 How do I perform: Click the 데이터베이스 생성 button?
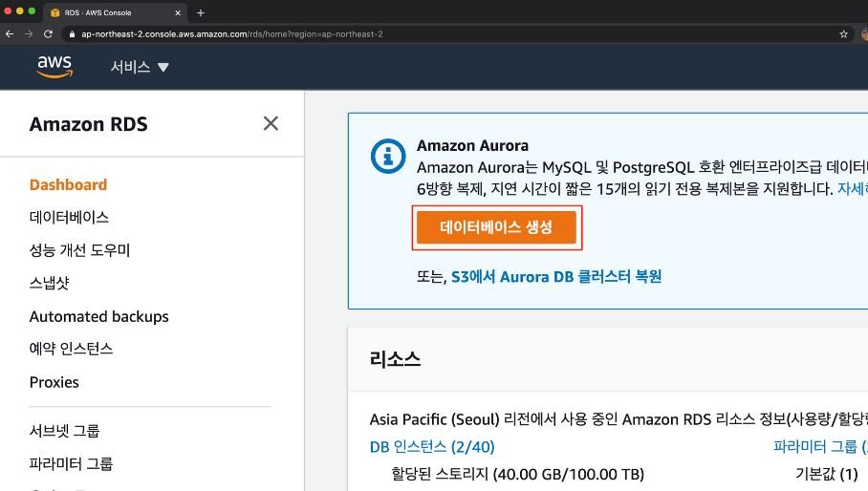point(496,227)
